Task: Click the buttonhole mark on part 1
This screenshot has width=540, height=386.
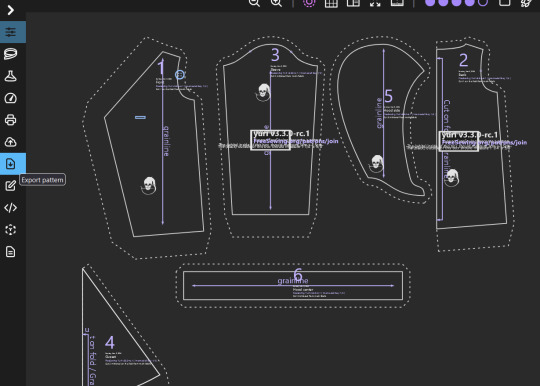Action: click(140, 117)
